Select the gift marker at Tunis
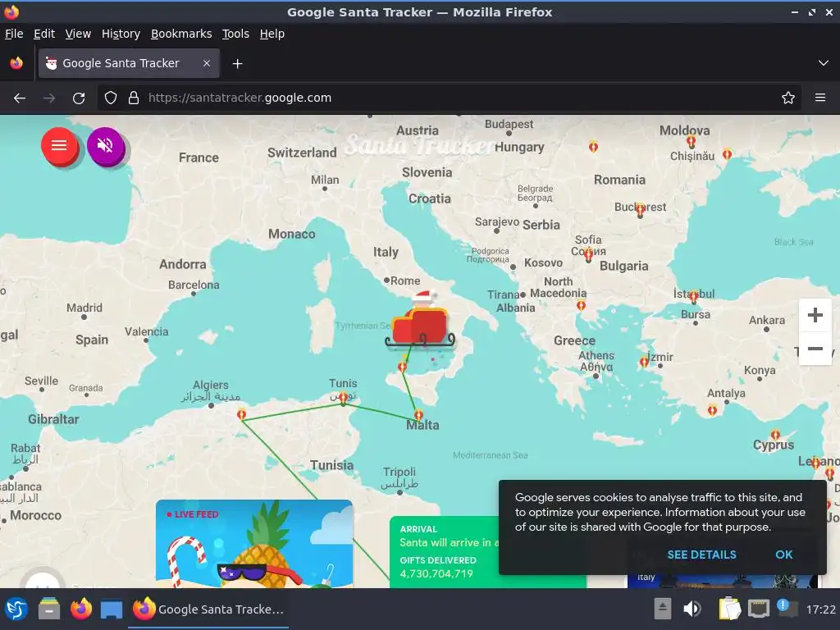 [x=344, y=398]
